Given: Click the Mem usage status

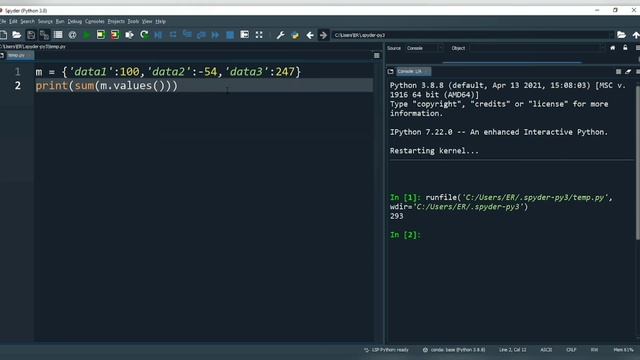Looking at the screenshot, I should 623,350.
